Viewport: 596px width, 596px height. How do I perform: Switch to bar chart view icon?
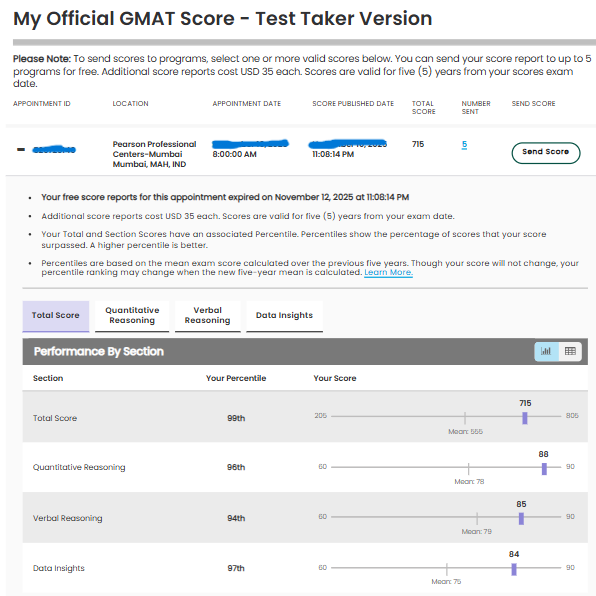pos(546,351)
